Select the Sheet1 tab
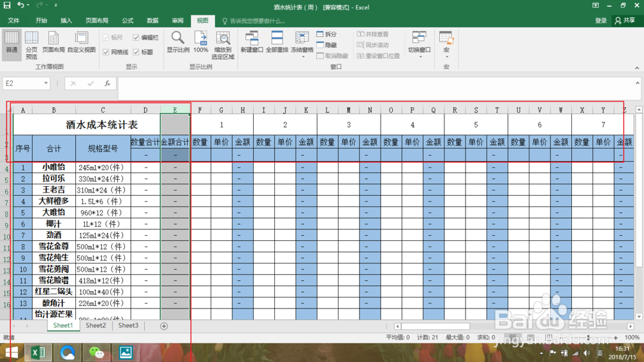Image resolution: width=644 pixels, height=362 pixels. [63, 325]
